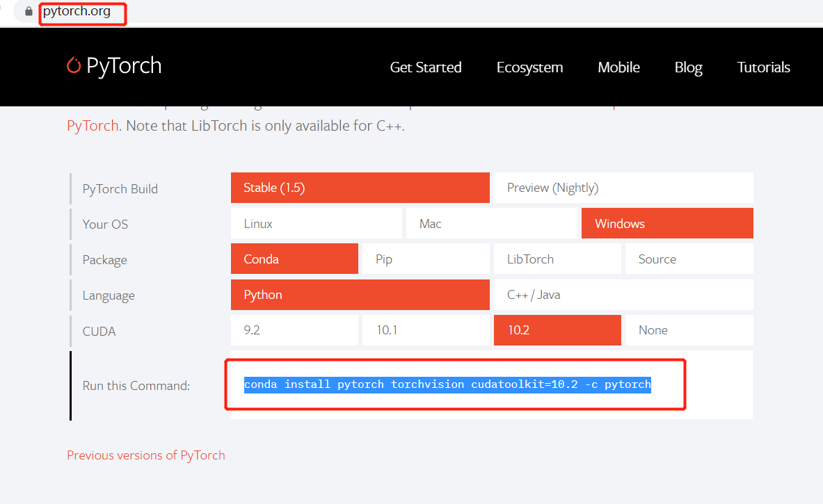Click the pytorch.org URL in address bar

pos(77,11)
